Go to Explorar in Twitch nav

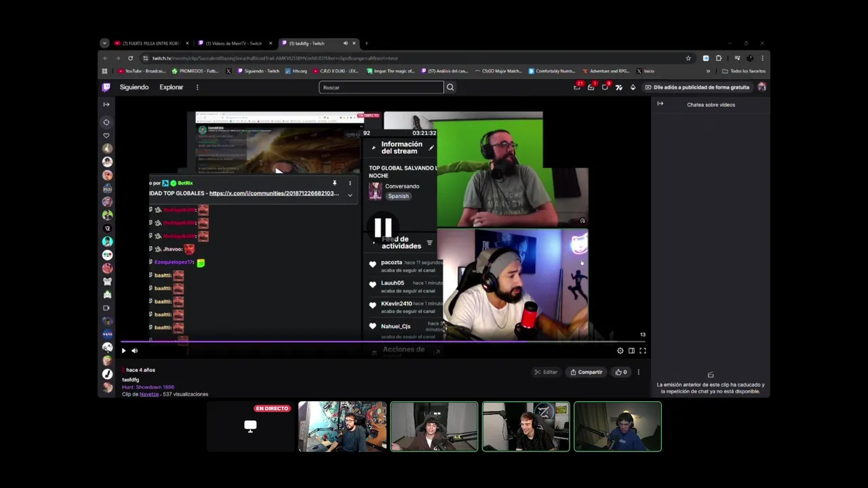[x=171, y=87]
